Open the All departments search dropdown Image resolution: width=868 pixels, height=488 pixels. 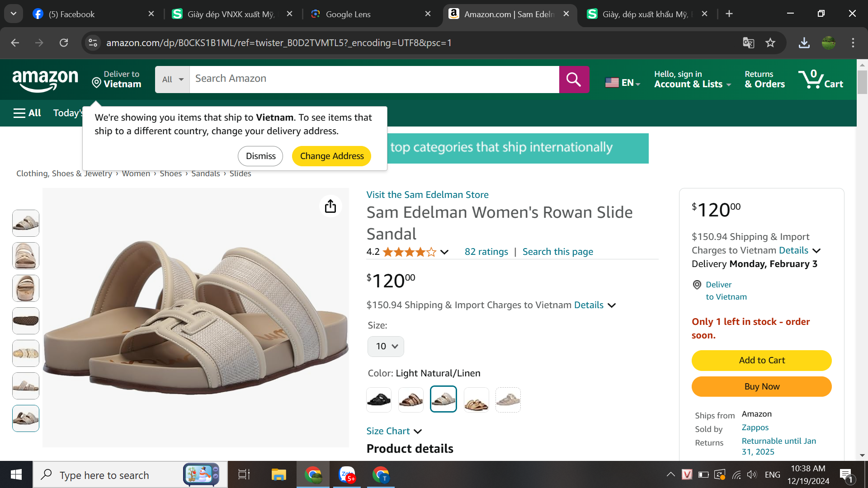(x=172, y=80)
